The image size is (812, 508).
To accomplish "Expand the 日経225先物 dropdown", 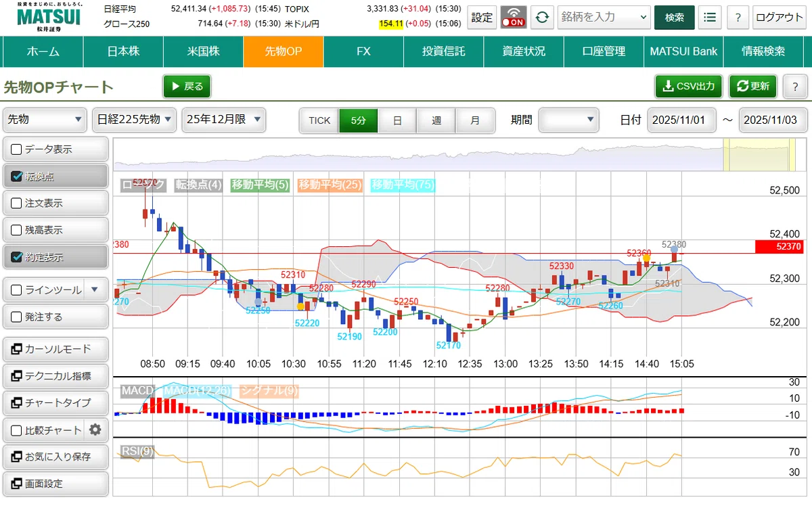I will pos(134,120).
